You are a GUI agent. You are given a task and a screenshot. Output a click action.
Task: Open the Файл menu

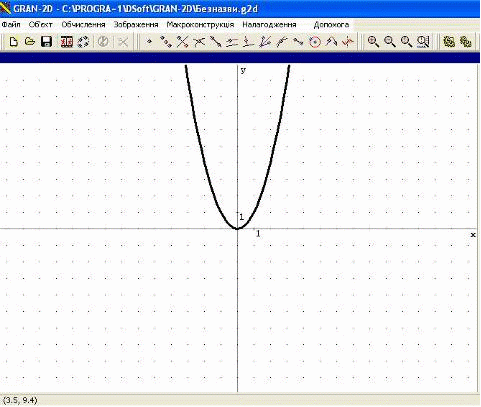[x=11, y=25]
